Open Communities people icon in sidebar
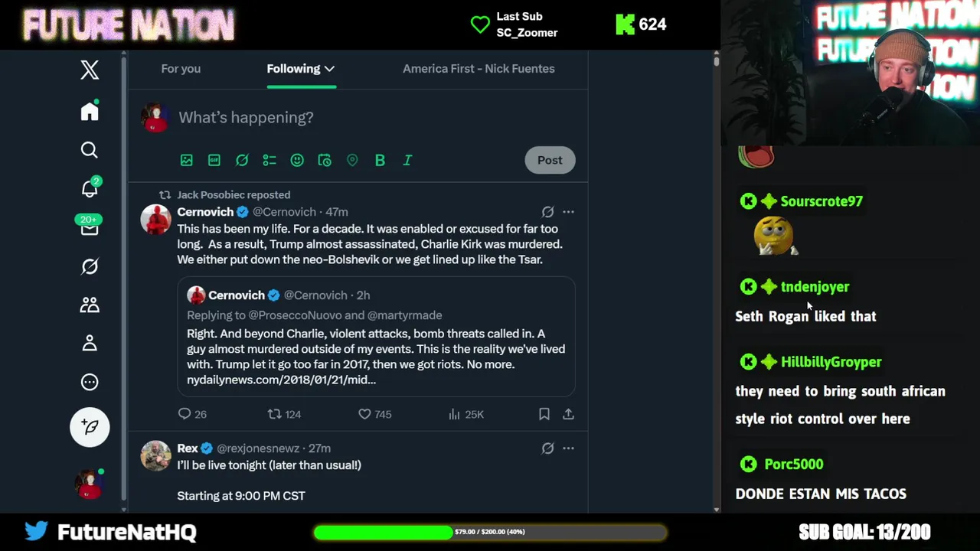This screenshot has height=551, width=980. pyautogui.click(x=90, y=305)
